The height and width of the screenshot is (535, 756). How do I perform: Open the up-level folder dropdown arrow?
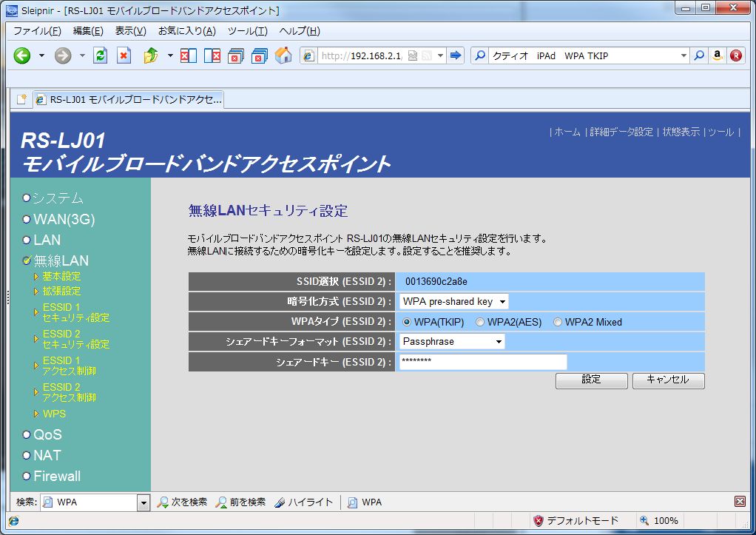pos(169,56)
